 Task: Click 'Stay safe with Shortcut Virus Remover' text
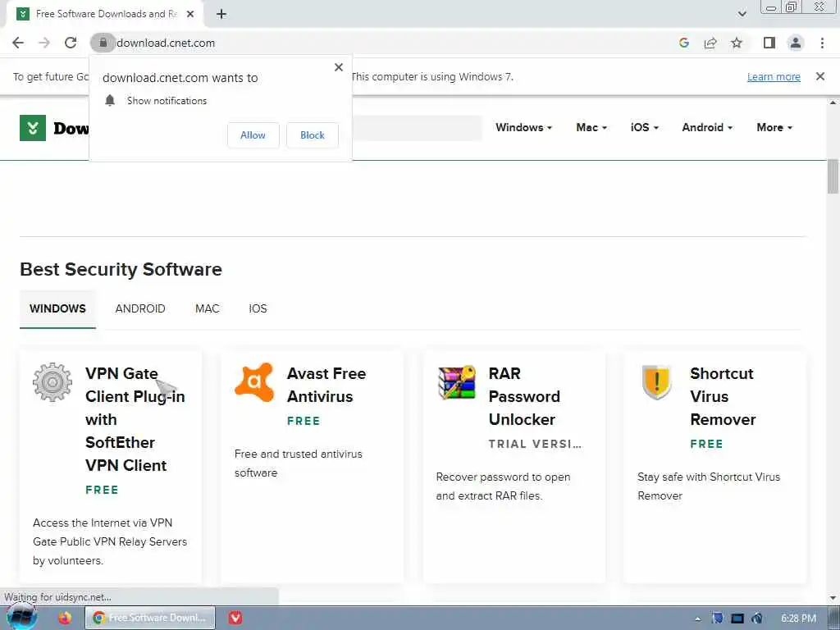(709, 486)
